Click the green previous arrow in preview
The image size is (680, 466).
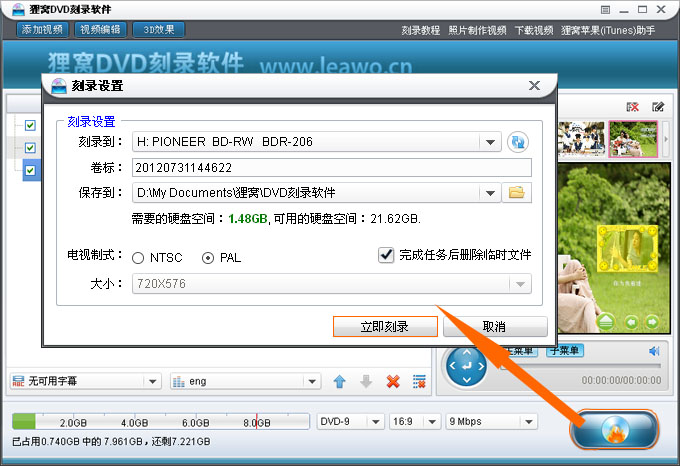(631, 322)
